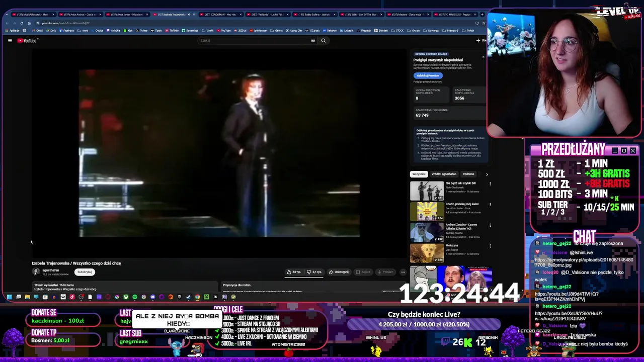Open options menu for Andrzej Zaucha Czarny Alibaba
This screenshot has height=362, width=644.
coord(490,225)
